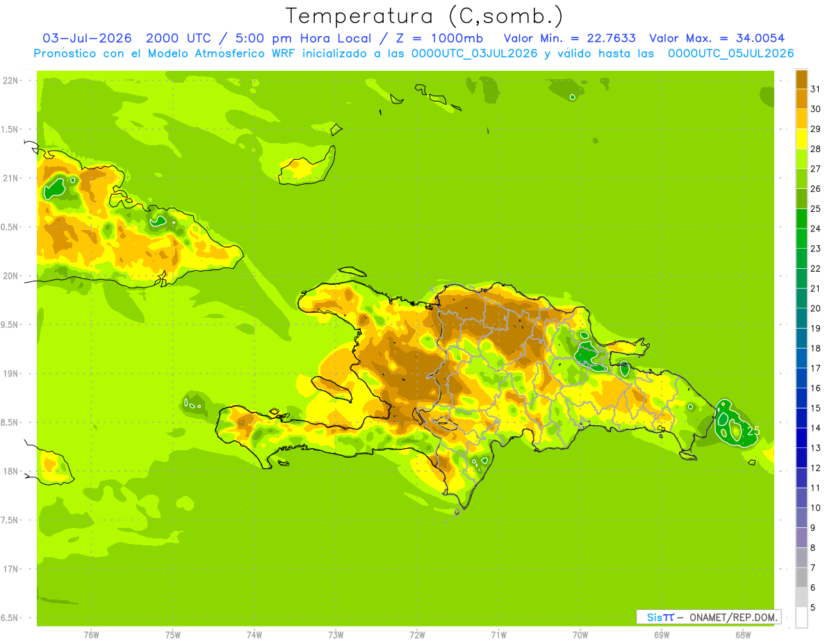Image resolution: width=834 pixels, height=644 pixels.
Task: Click the '72W' longitude label
Action: pyautogui.click(x=417, y=634)
